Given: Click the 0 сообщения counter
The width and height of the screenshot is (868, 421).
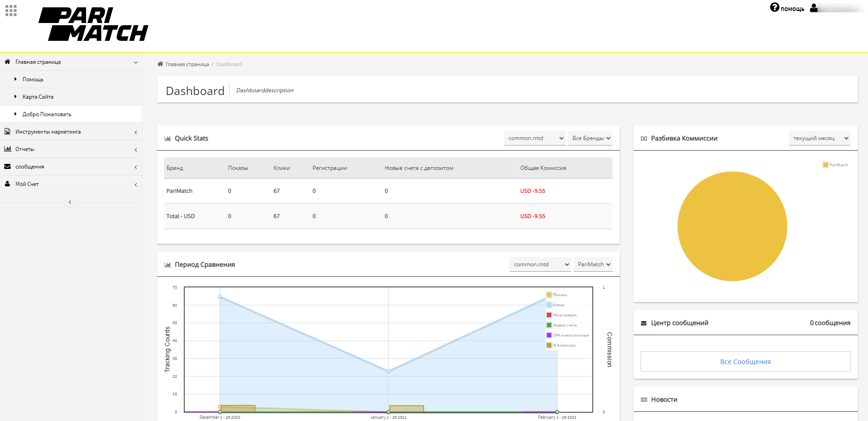Looking at the screenshot, I should coord(830,323).
